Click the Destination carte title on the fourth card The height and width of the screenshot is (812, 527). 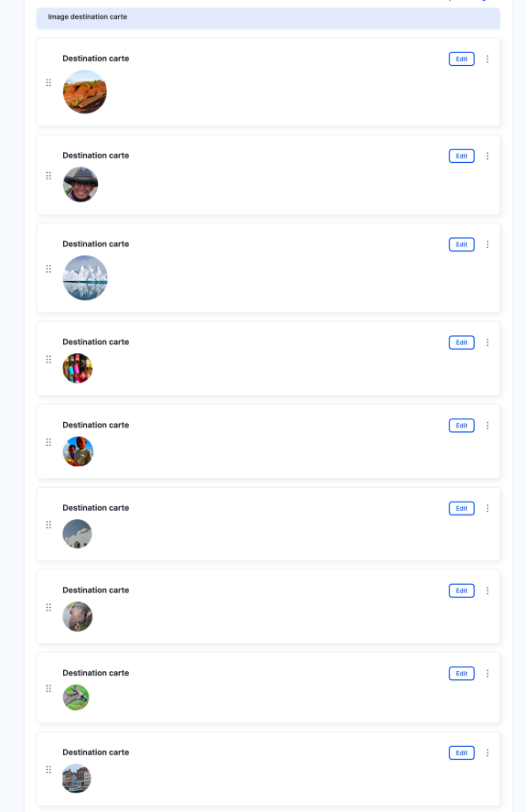(x=95, y=341)
